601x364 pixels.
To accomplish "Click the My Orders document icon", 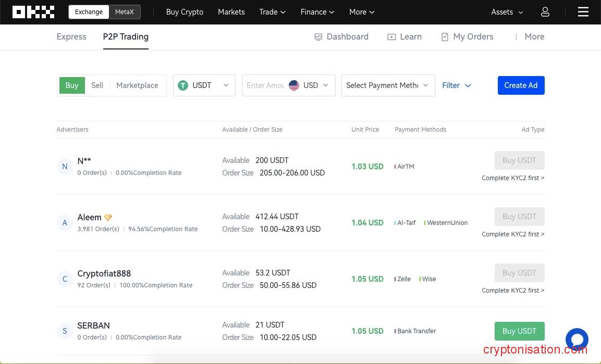I will coord(445,37).
